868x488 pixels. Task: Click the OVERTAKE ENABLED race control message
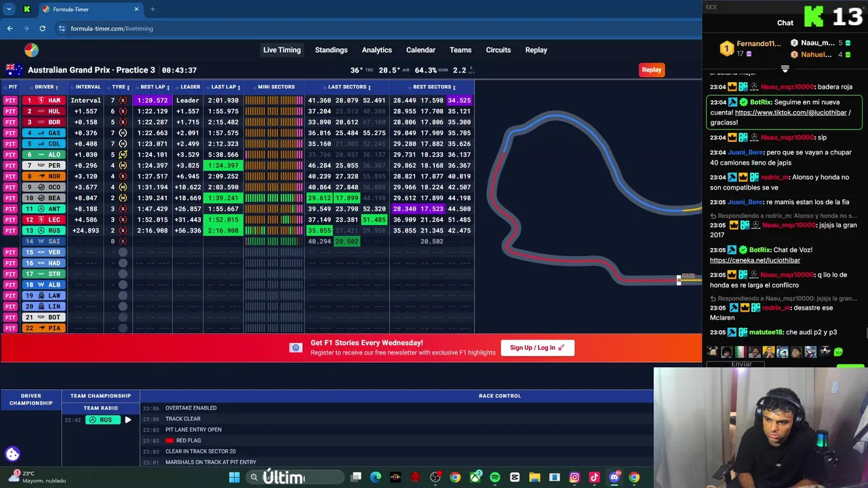[x=191, y=408]
